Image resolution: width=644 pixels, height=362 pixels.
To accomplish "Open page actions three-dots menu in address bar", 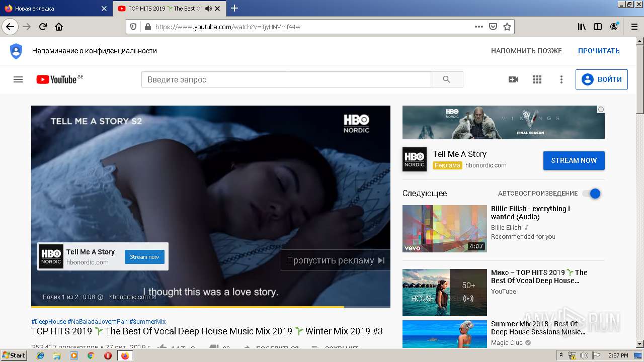I will pyautogui.click(x=478, y=27).
